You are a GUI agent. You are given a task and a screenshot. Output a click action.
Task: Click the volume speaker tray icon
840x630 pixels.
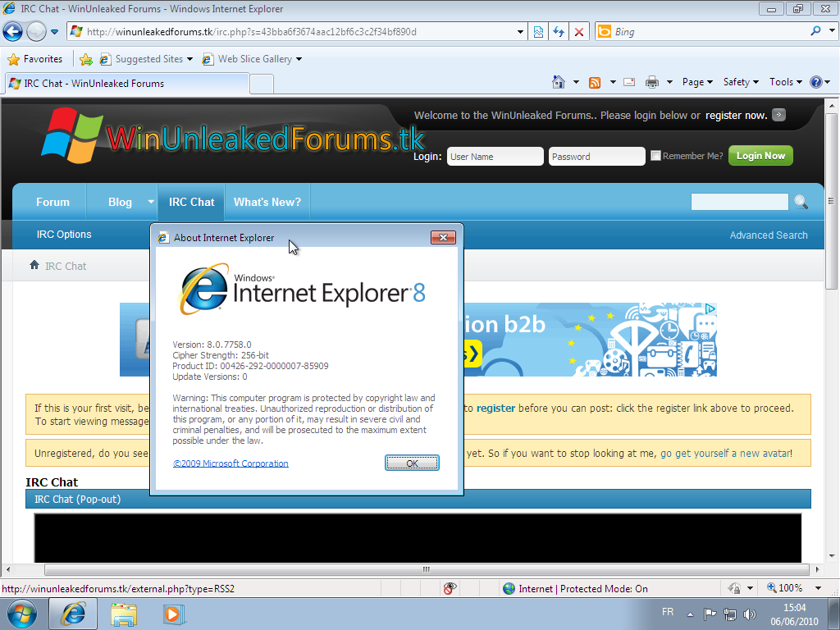[750, 614]
